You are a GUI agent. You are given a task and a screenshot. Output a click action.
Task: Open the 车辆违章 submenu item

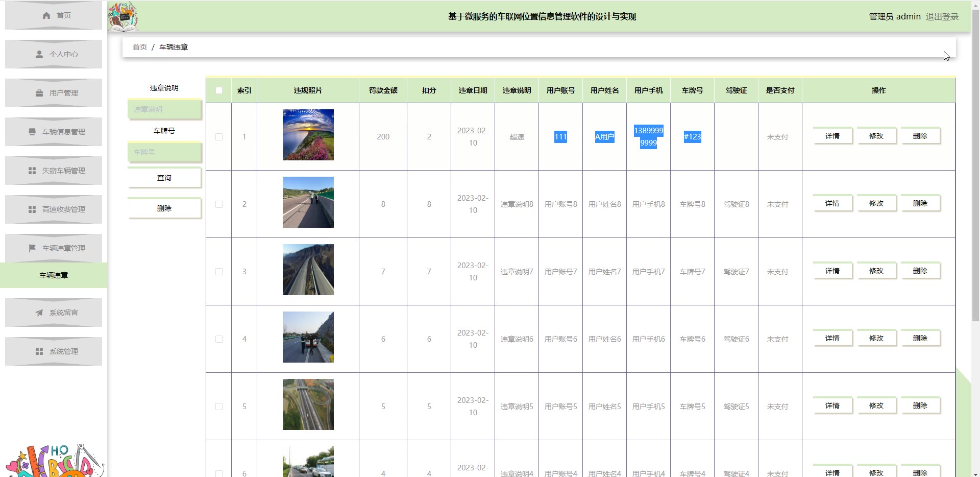(x=54, y=275)
